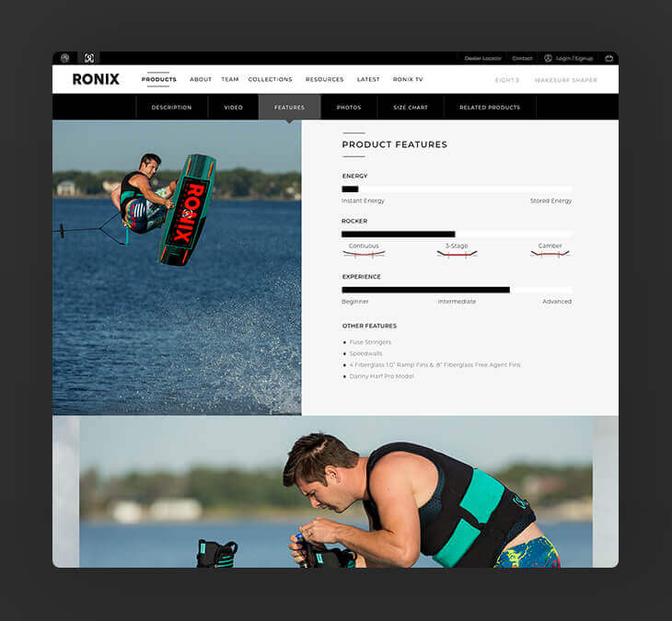This screenshot has width=672, height=621.
Task: Open Dealer Locator link
Action: coord(482,58)
